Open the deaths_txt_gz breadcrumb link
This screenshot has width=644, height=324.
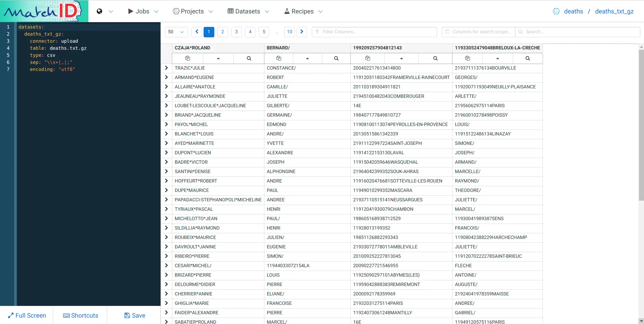pyautogui.click(x=614, y=11)
